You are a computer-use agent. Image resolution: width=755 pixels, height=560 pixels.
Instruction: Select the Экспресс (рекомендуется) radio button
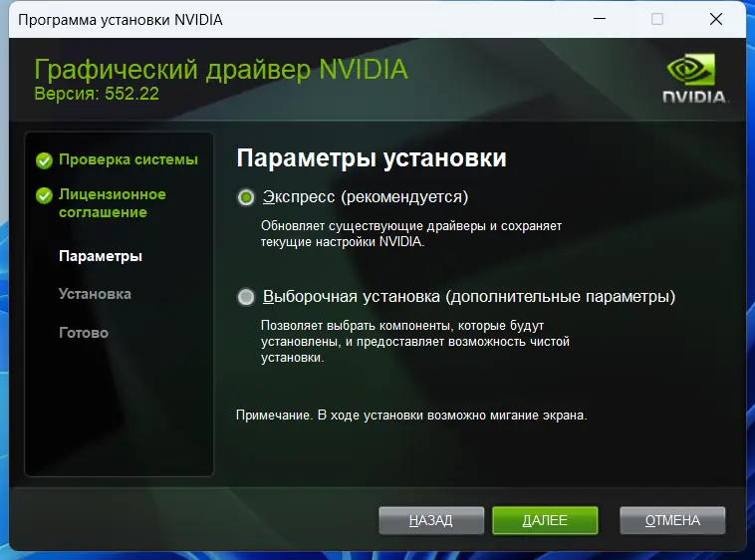pos(246,197)
